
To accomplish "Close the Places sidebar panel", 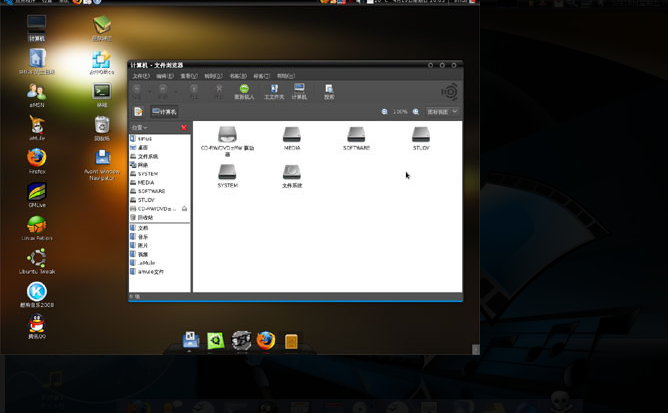I will pyautogui.click(x=184, y=128).
